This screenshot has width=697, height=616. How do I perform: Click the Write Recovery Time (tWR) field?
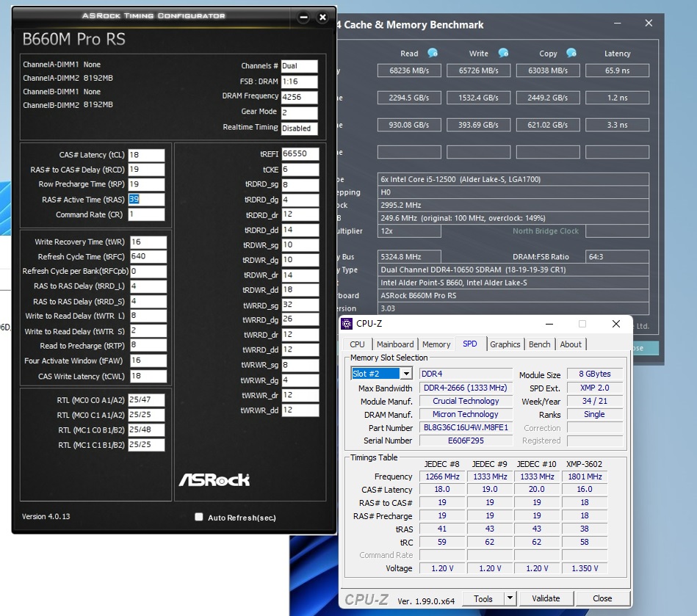(x=148, y=242)
